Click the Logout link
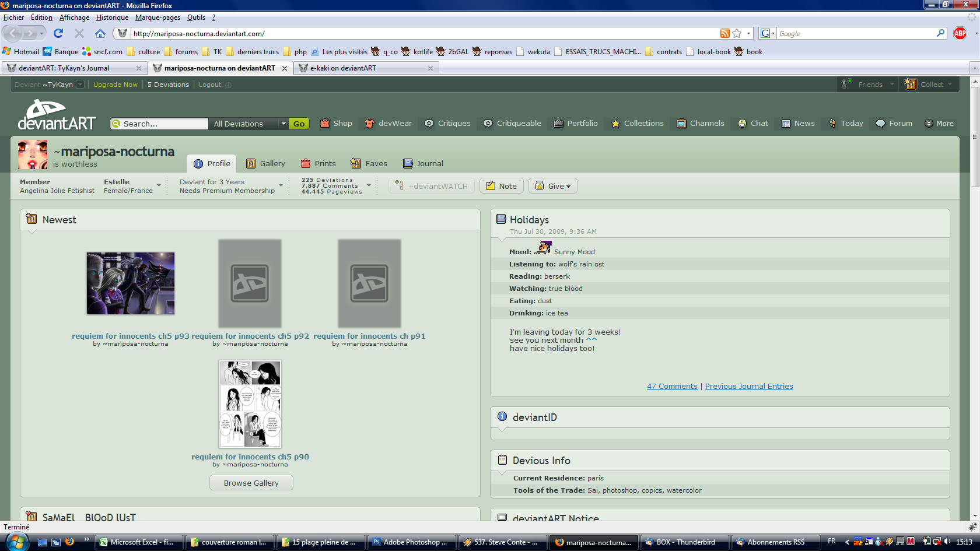Screen dimensions: 980x551 (x=210, y=85)
